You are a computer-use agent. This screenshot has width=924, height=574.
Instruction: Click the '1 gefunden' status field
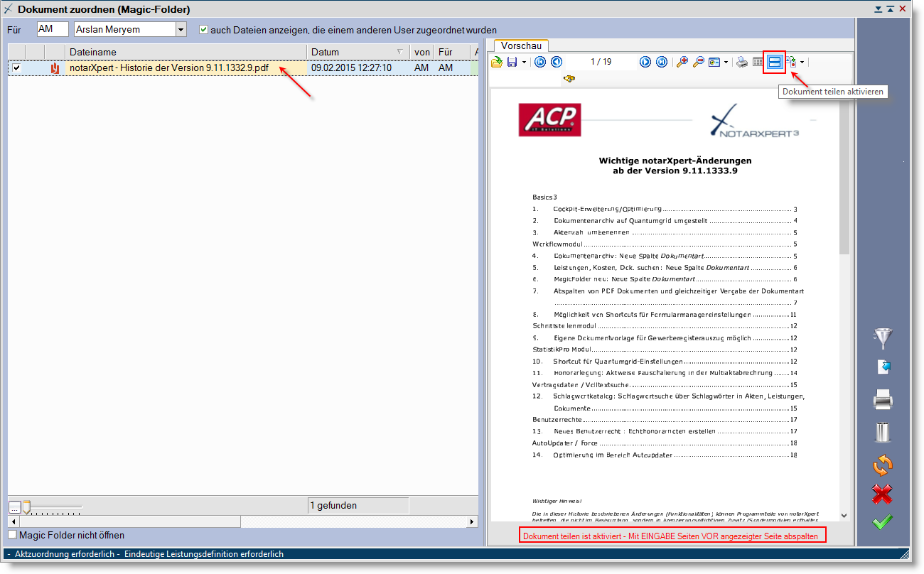pos(358,506)
